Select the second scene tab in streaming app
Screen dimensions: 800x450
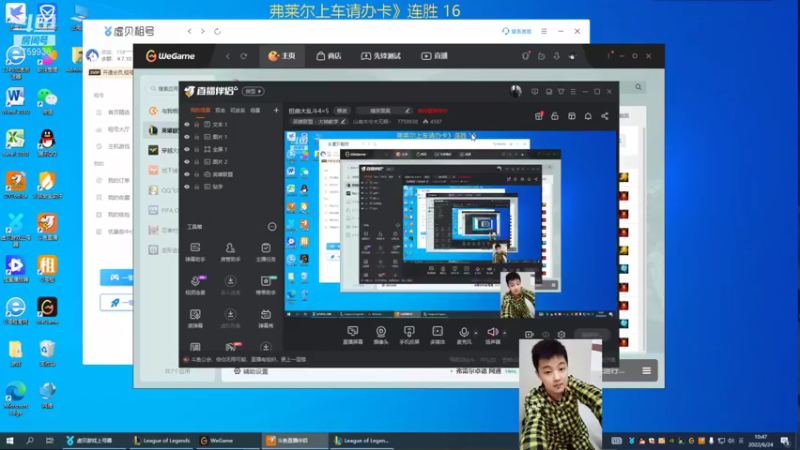click(x=220, y=110)
